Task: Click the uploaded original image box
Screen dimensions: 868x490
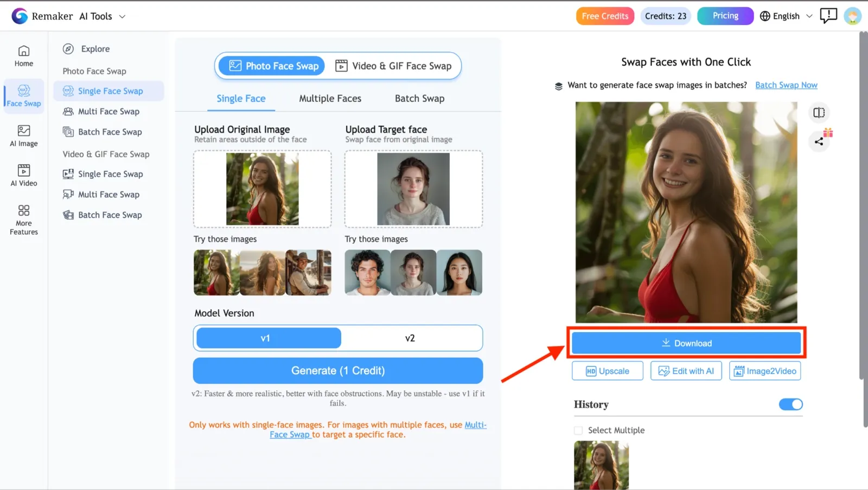Action: [x=263, y=189]
